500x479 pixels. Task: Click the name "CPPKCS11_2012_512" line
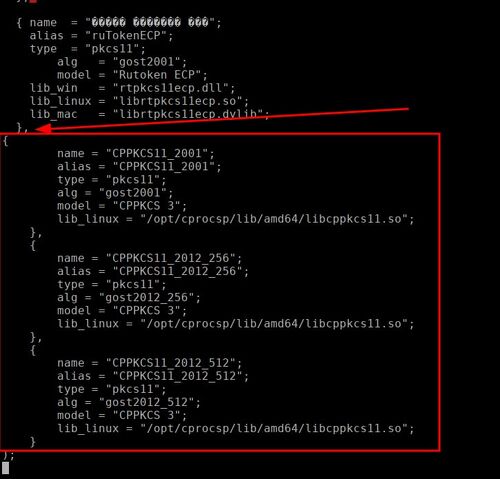pos(149,363)
